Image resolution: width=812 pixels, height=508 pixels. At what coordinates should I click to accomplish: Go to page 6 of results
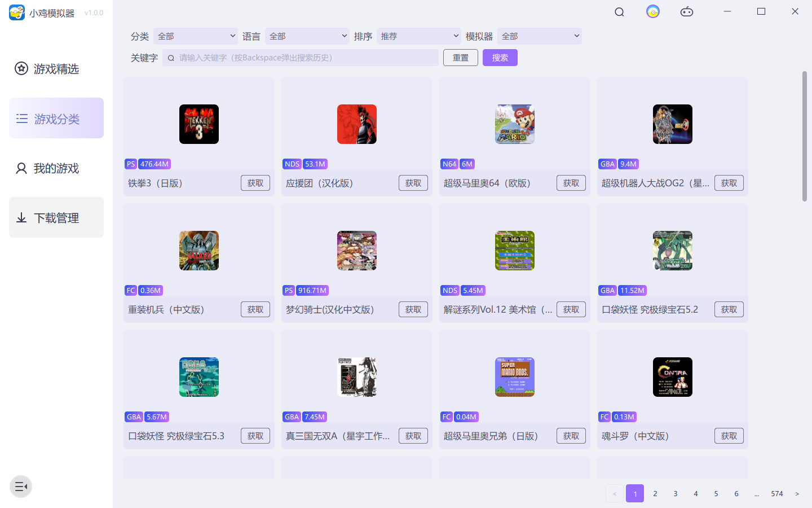[736, 493]
